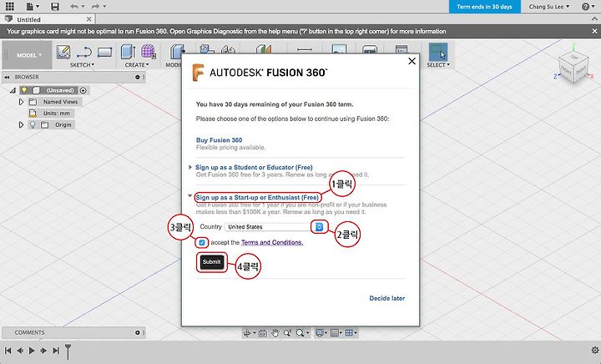Select the Create Form purple icon

[148, 51]
